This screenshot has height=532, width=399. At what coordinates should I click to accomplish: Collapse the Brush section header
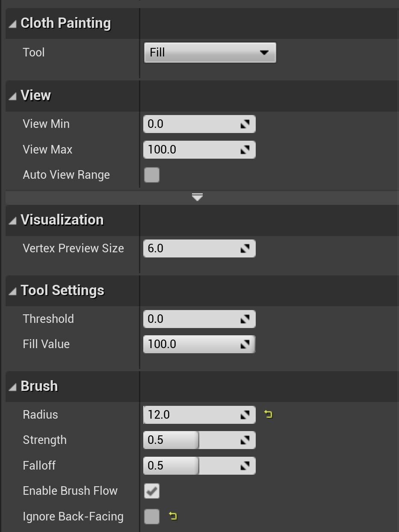coord(13,387)
